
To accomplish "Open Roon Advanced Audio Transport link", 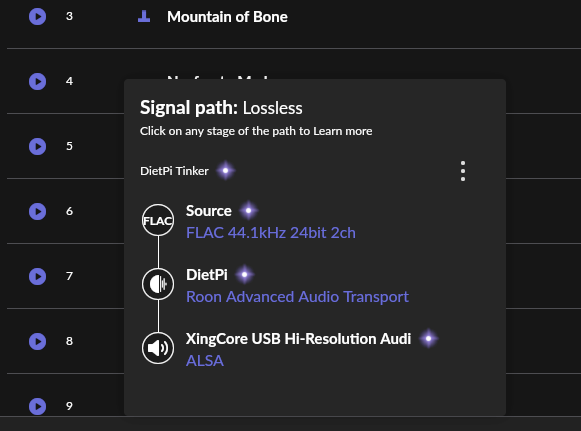I will pyautogui.click(x=297, y=297).
